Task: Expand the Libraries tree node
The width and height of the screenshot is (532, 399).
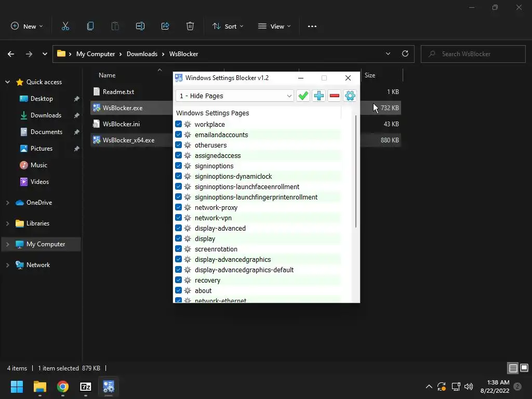Action: point(7,223)
